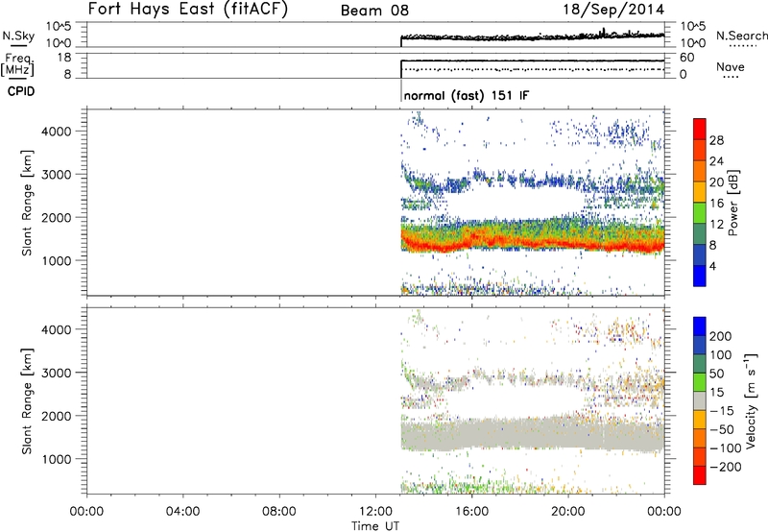This screenshot has height=532, width=768.
Task: Click the '28' power colorbar tick
Action: pyautogui.click(x=716, y=140)
